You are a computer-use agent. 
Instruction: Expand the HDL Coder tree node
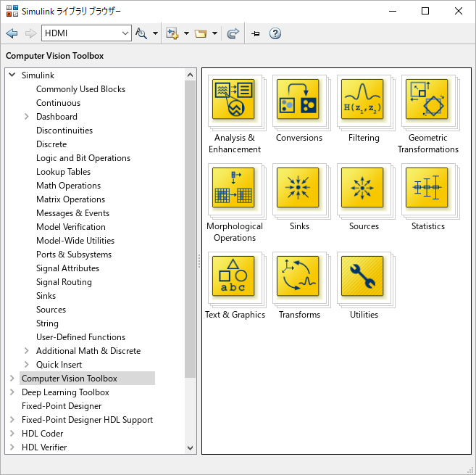[x=12, y=434]
